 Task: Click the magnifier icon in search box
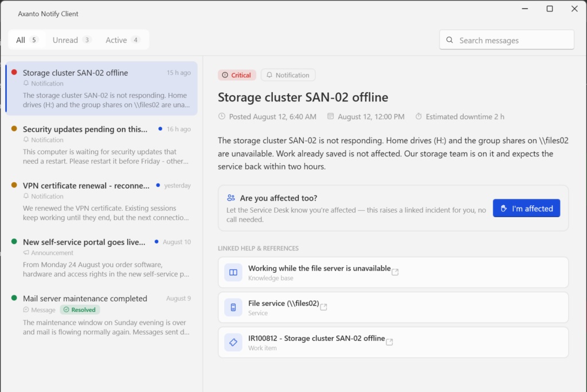449,40
